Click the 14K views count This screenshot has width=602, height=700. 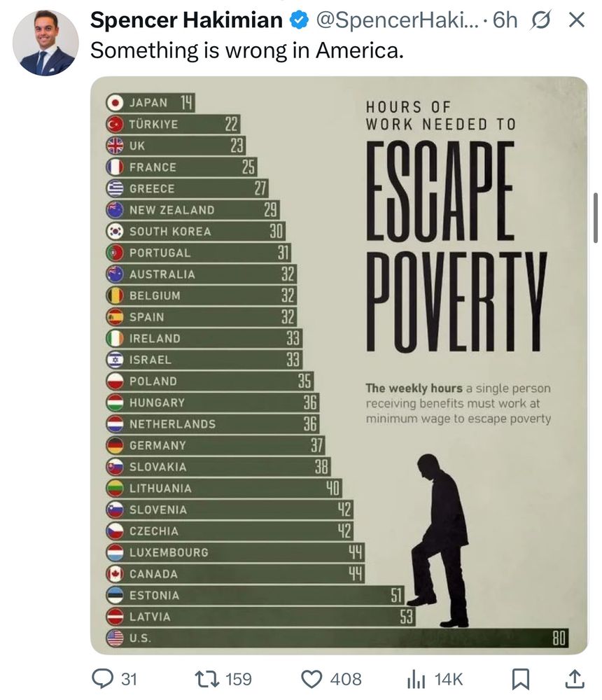[x=448, y=679]
